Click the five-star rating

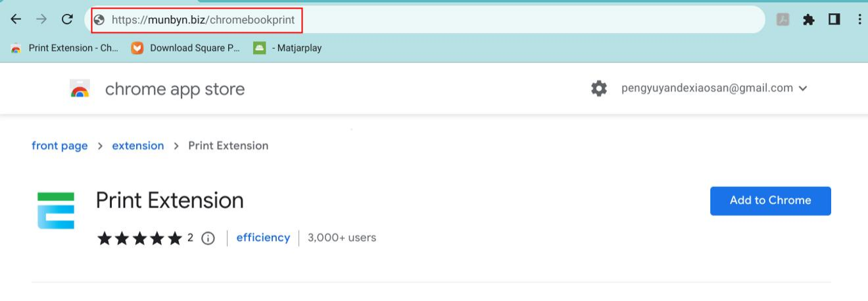pyautogui.click(x=139, y=238)
